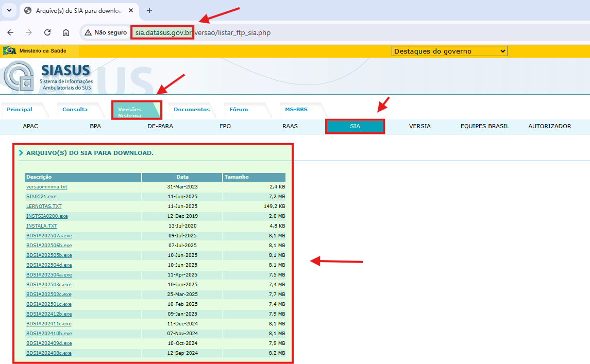Screen dimensions: 590x364
Task: Reload the page with refresh icon
Action: click(47, 32)
